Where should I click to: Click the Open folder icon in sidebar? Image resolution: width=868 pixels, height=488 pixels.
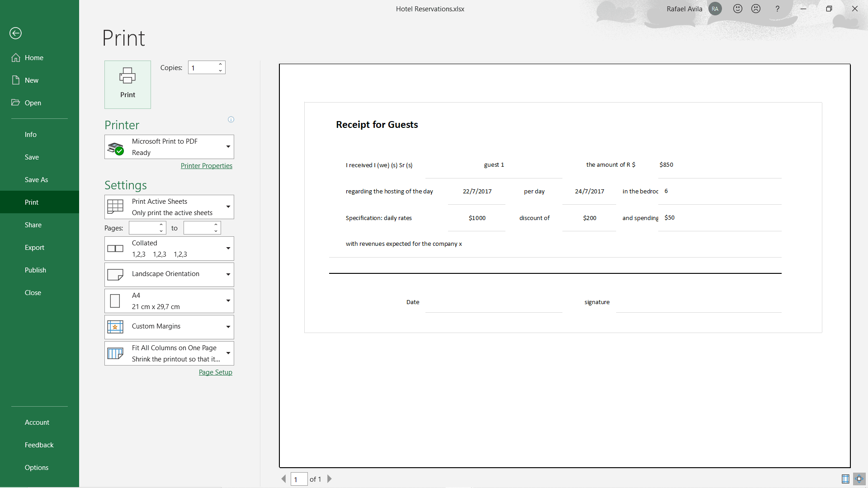(x=16, y=103)
